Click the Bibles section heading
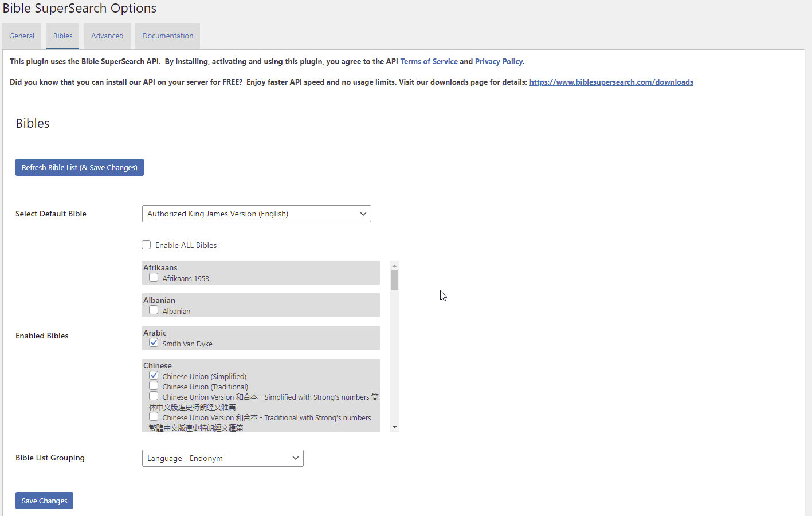The height and width of the screenshot is (516, 812). (x=33, y=123)
